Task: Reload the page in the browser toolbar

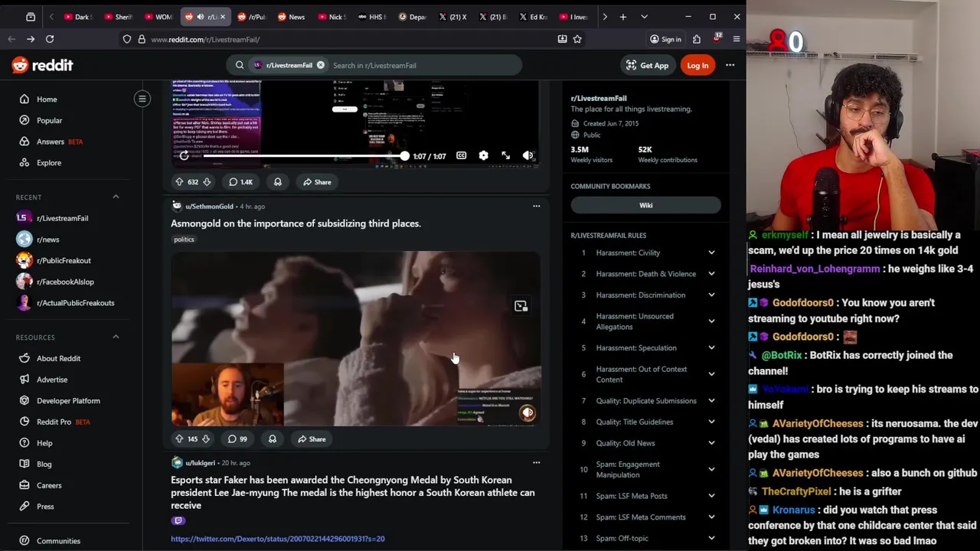Action: coord(50,39)
